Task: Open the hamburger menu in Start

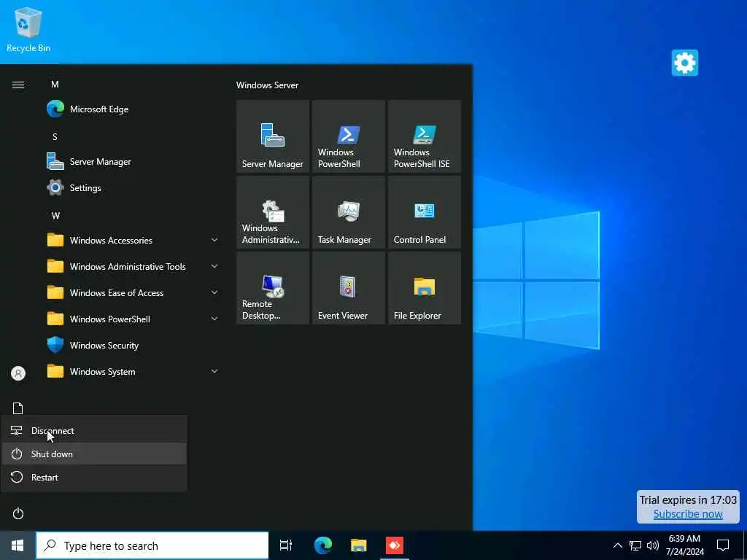Action: tap(18, 85)
